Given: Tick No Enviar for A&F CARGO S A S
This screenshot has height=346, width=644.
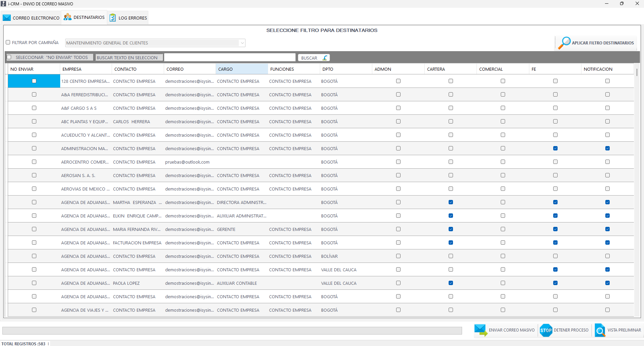Looking at the screenshot, I should tap(34, 108).
